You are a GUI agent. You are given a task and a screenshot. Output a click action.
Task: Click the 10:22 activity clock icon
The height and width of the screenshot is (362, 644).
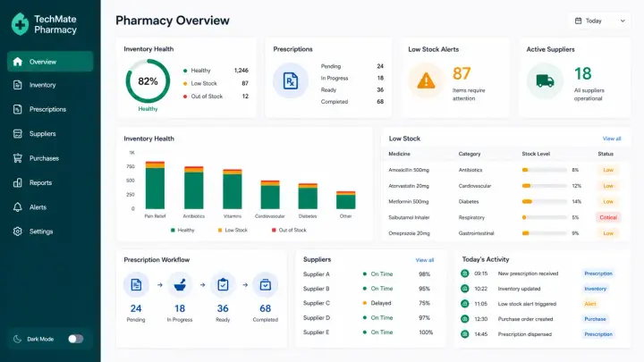coord(464,289)
